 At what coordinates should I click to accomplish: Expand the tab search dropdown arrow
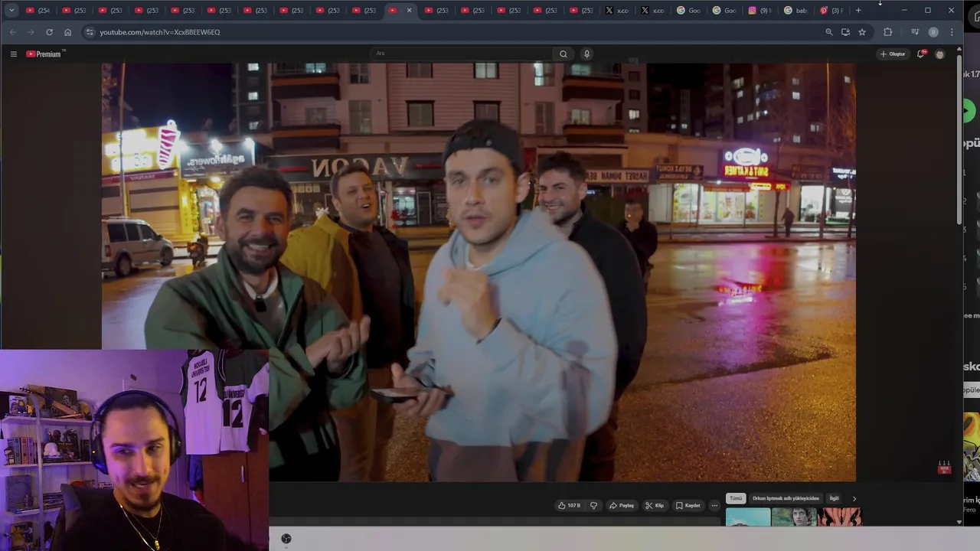coord(11,10)
